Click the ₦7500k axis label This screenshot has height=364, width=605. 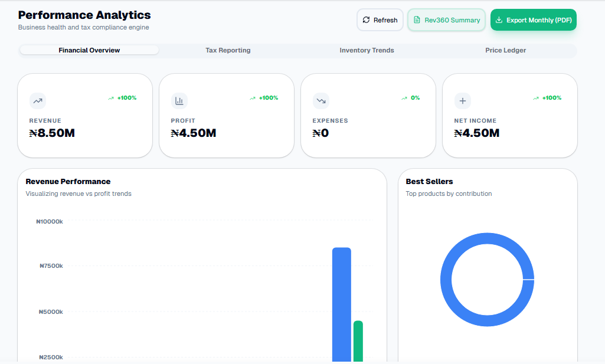coord(51,265)
